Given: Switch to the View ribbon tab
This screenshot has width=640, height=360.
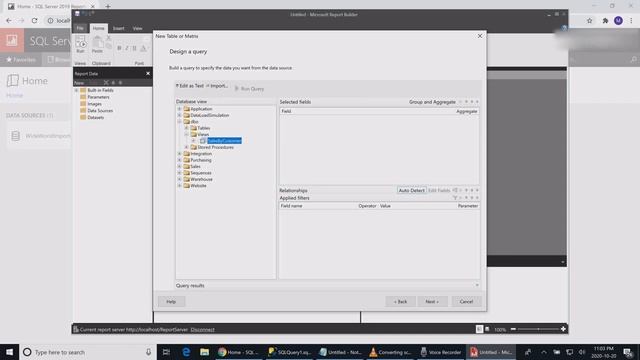Looking at the screenshot, I should [x=138, y=28].
